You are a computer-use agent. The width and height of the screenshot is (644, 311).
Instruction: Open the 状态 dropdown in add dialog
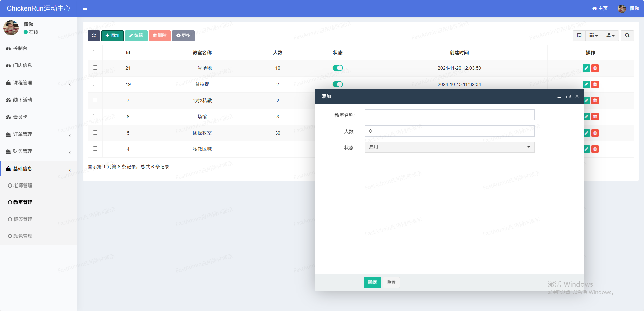pyautogui.click(x=449, y=147)
